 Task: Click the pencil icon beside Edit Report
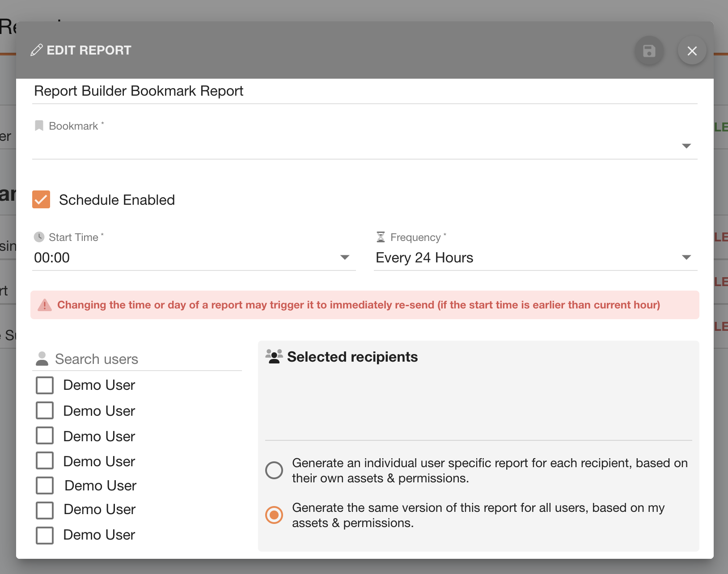click(37, 50)
